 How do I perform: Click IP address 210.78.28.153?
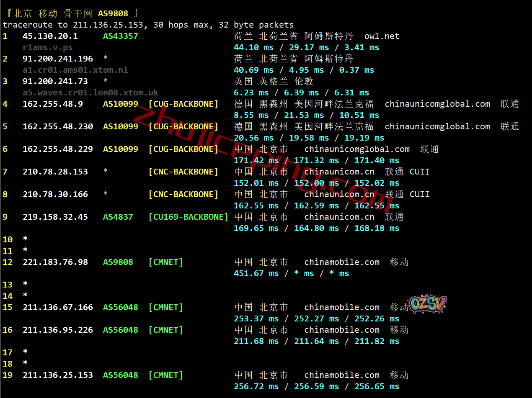click(55, 172)
